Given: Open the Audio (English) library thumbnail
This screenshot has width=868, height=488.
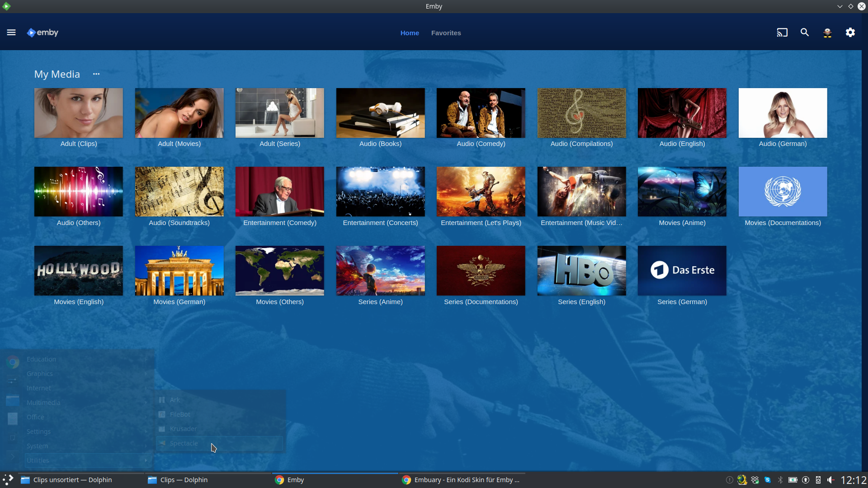Looking at the screenshot, I should coord(682,113).
